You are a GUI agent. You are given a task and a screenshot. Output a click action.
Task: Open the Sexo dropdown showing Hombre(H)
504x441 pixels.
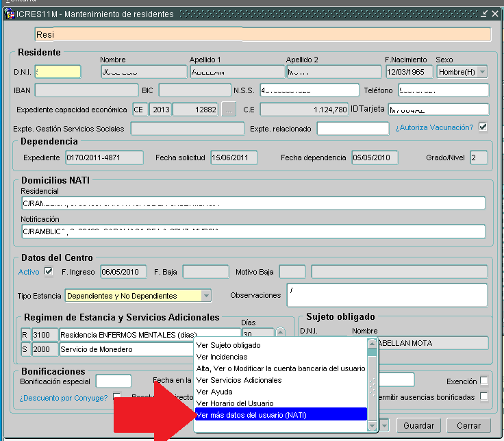(482, 72)
